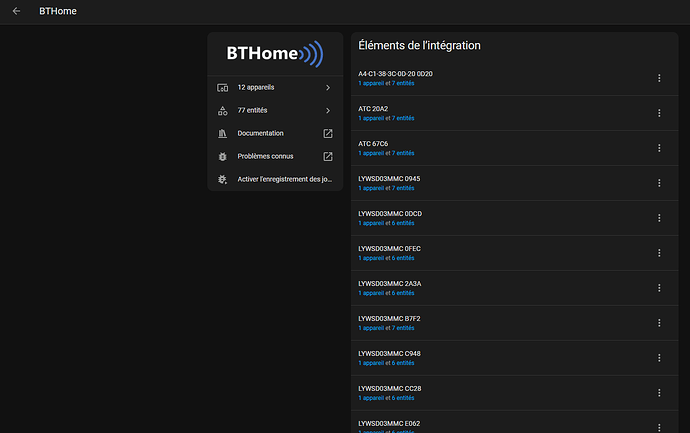
Task: Select the LYWSD03MMC CC28 entry row
Action: click(514, 393)
